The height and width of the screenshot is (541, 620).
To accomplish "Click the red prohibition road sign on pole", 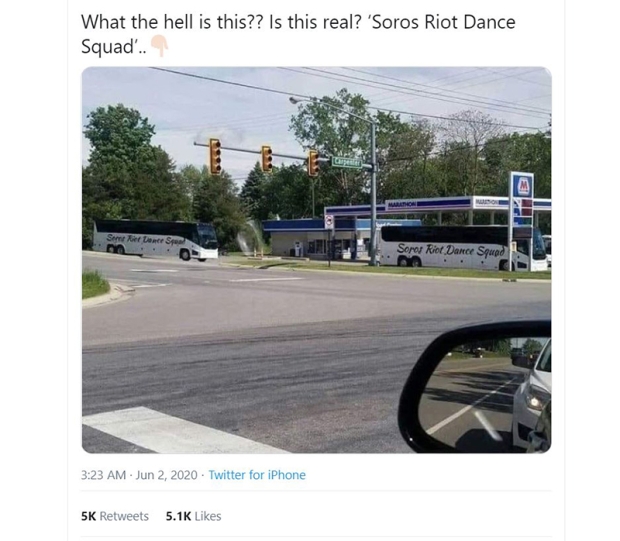I will pos(329,223).
